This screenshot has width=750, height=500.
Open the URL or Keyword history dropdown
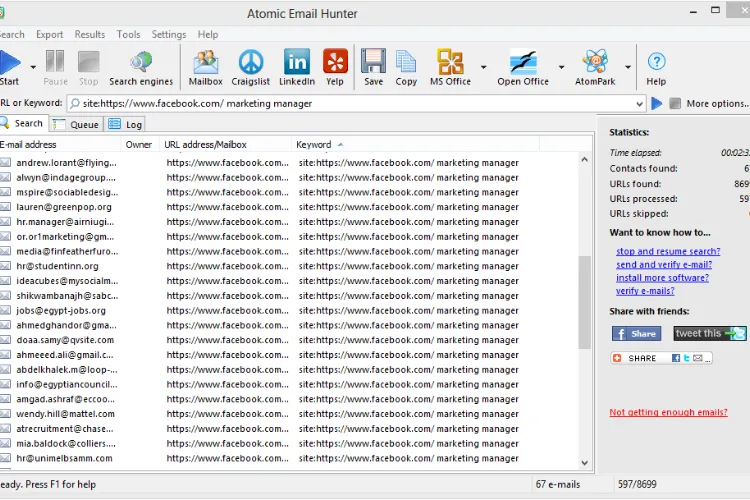pyautogui.click(x=639, y=103)
